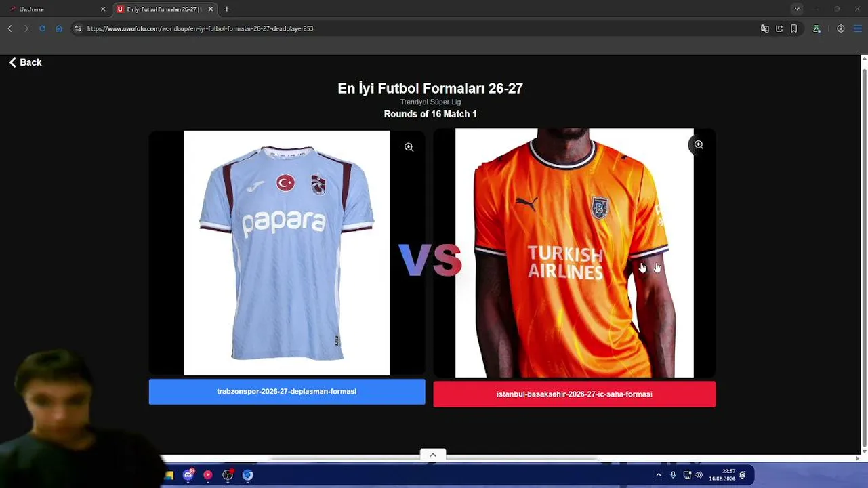This screenshot has height=488, width=868.
Task: Open the blue browser taskbar icon
Action: tap(248, 475)
